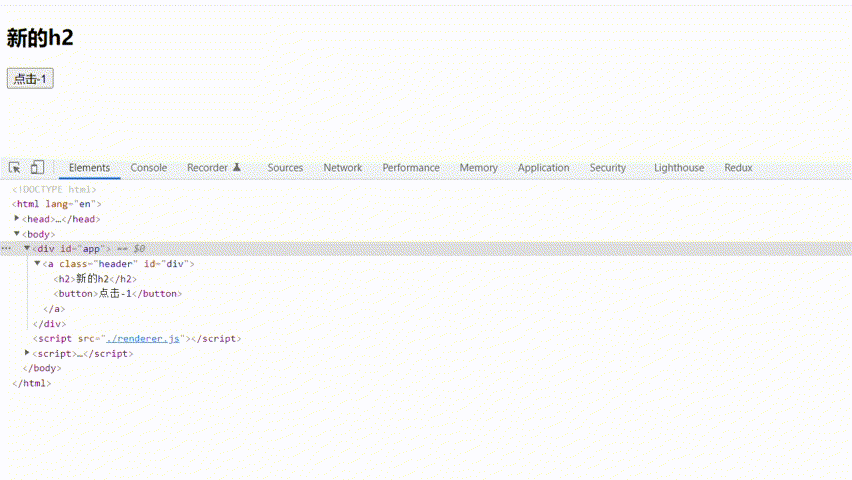Image resolution: width=852 pixels, height=480 pixels.
Task: Switch to the Sources tab
Action: coord(285,167)
